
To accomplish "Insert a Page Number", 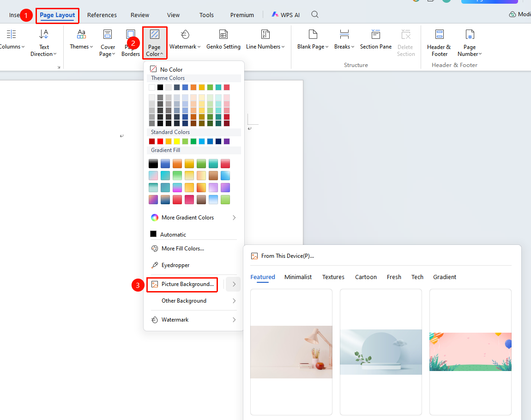I will (470, 43).
